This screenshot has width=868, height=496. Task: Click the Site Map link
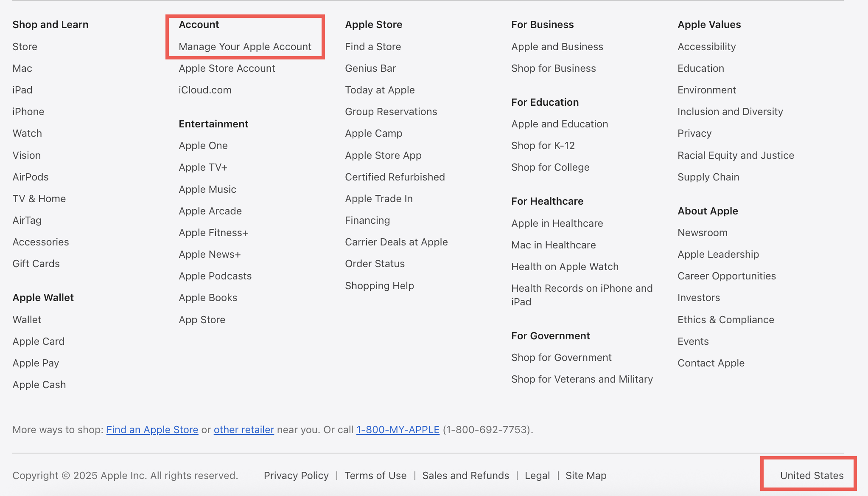click(585, 476)
